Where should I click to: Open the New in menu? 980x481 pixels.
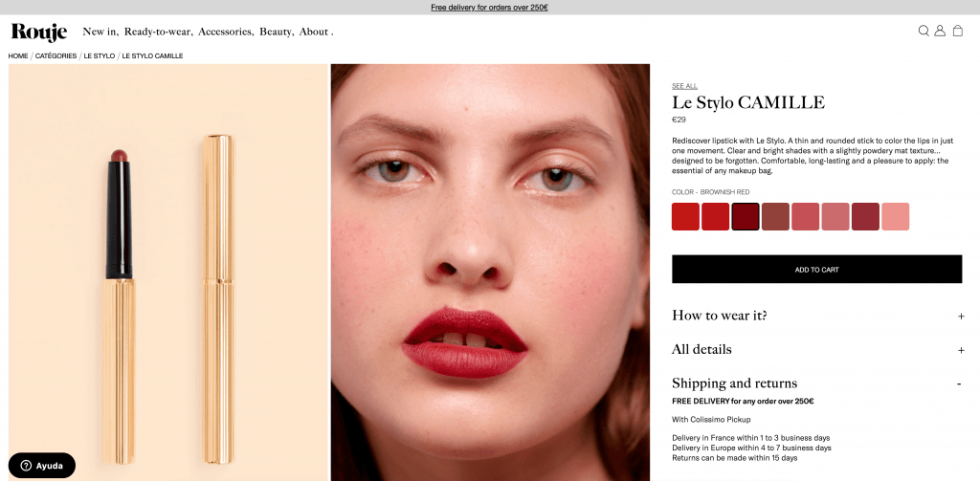pyautogui.click(x=100, y=32)
